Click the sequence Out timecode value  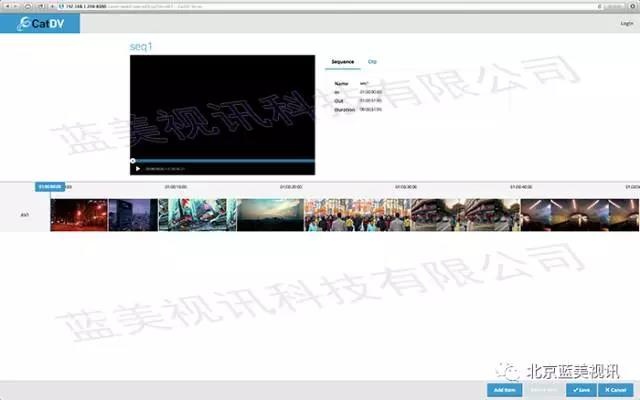(371, 100)
